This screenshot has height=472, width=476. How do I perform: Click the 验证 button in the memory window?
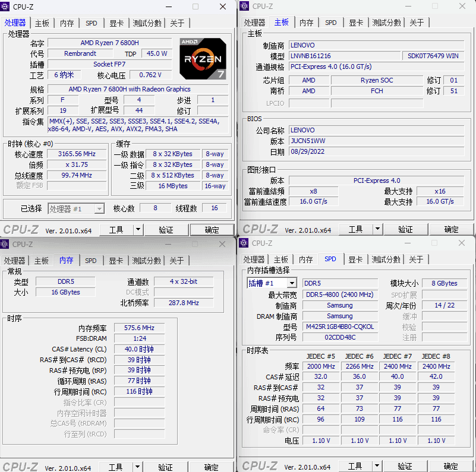pyautogui.click(x=165, y=467)
